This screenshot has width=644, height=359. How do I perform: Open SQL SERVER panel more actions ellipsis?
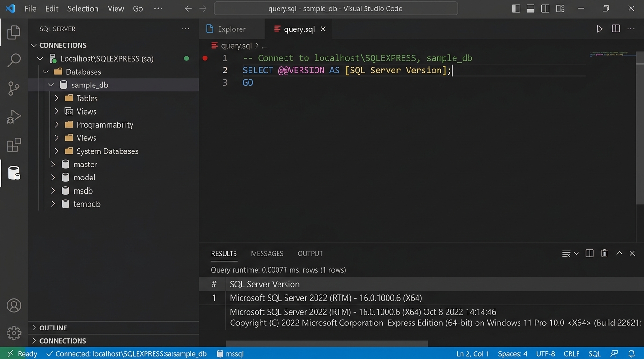pyautogui.click(x=186, y=29)
